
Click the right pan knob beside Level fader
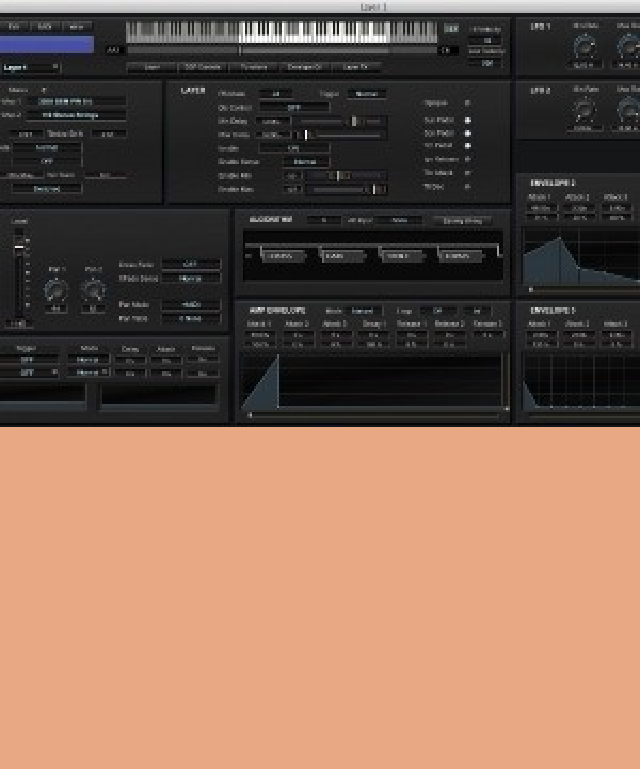(94, 291)
